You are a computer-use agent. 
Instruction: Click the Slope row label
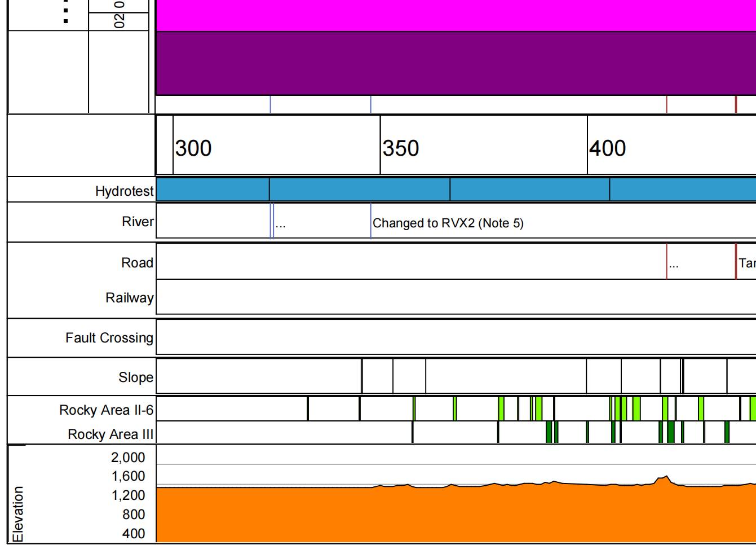(x=136, y=377)
